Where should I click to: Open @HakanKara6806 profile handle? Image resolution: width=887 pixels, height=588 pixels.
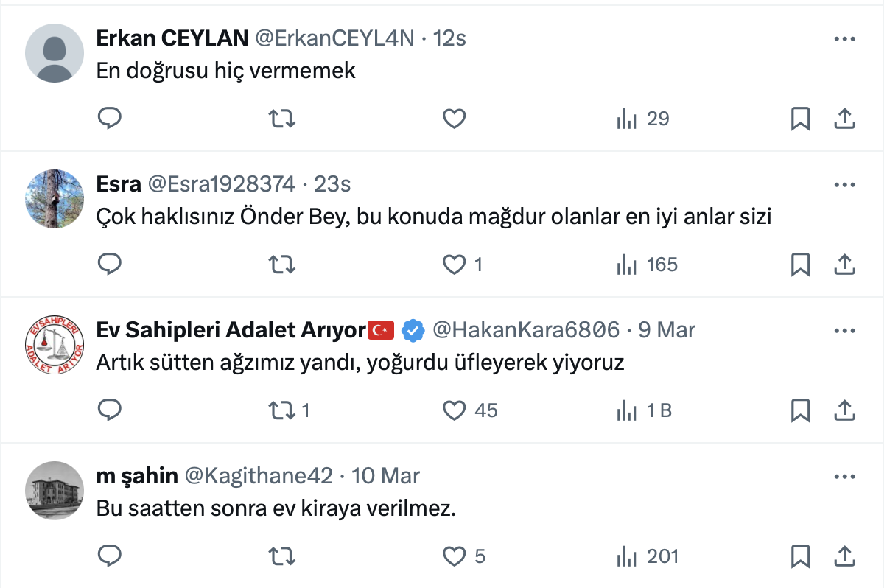click(525, 330)
